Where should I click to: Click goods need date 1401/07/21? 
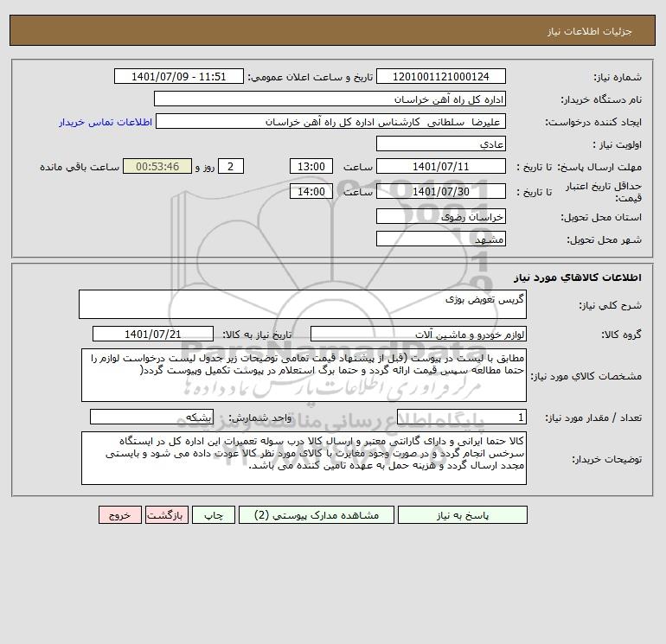point(153,334)
